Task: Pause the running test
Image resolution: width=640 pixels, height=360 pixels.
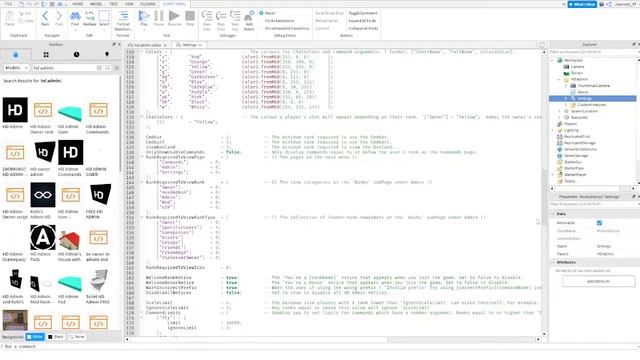Action: pos(159,18)
